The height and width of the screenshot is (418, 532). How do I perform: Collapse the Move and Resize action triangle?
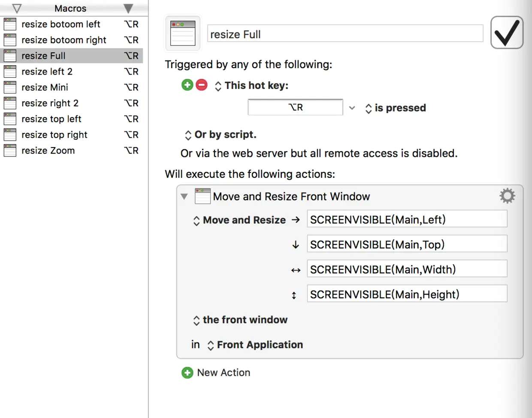(x=184, y=197)
